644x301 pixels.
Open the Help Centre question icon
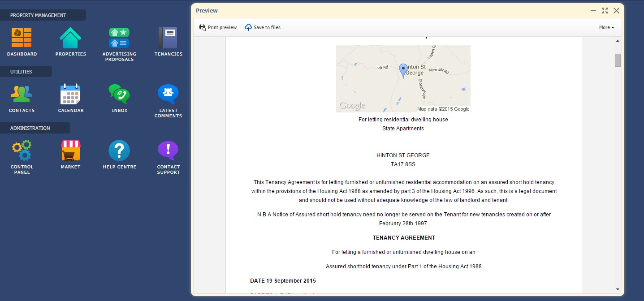[x=119, y=150]
